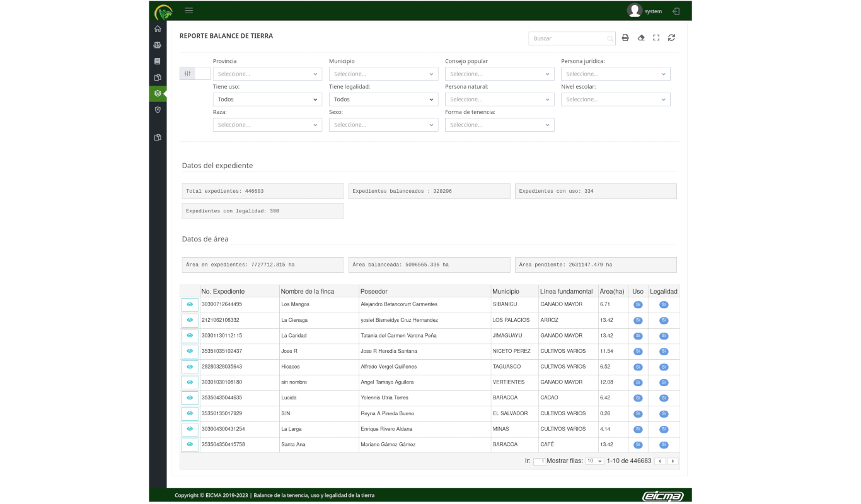View details for the Santa Ana record
861x504 pixels.
pyautogui.click(x=190, y=445)
